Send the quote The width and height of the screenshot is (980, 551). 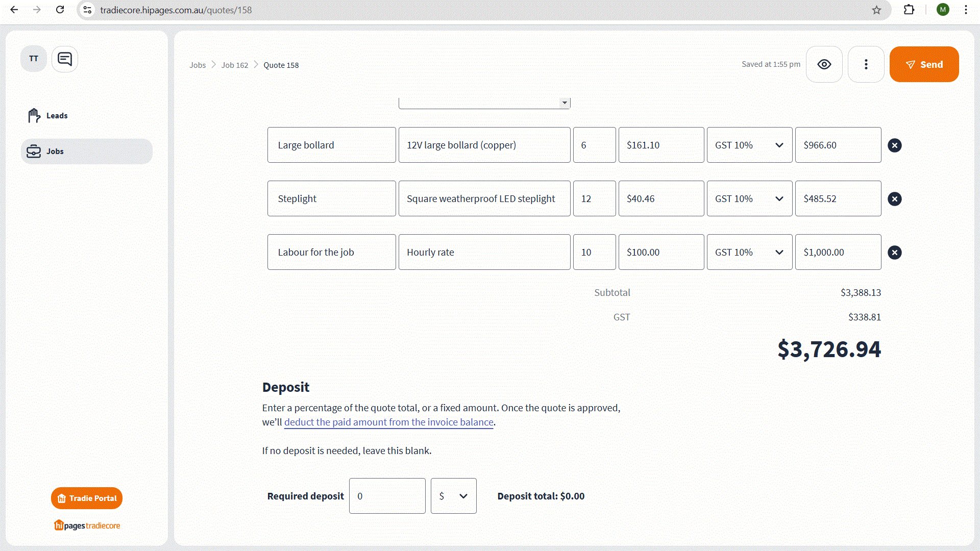click(x=924, y=64)
